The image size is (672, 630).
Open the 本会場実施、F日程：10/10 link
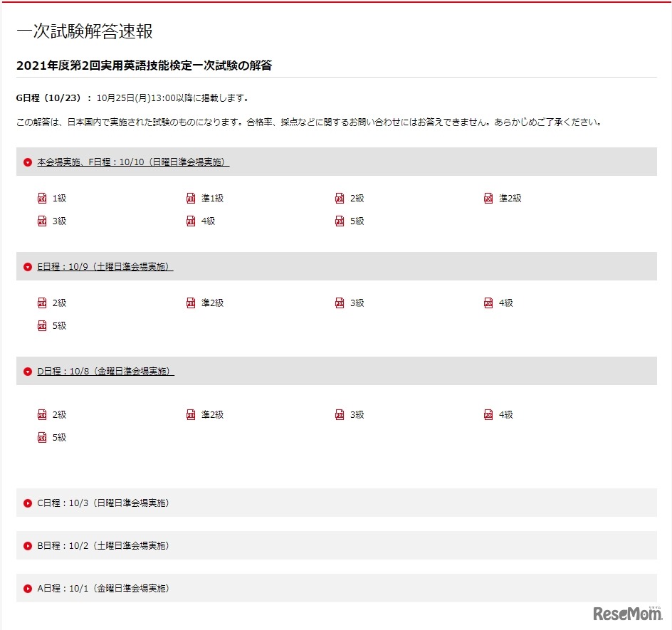tap(132, 162)
